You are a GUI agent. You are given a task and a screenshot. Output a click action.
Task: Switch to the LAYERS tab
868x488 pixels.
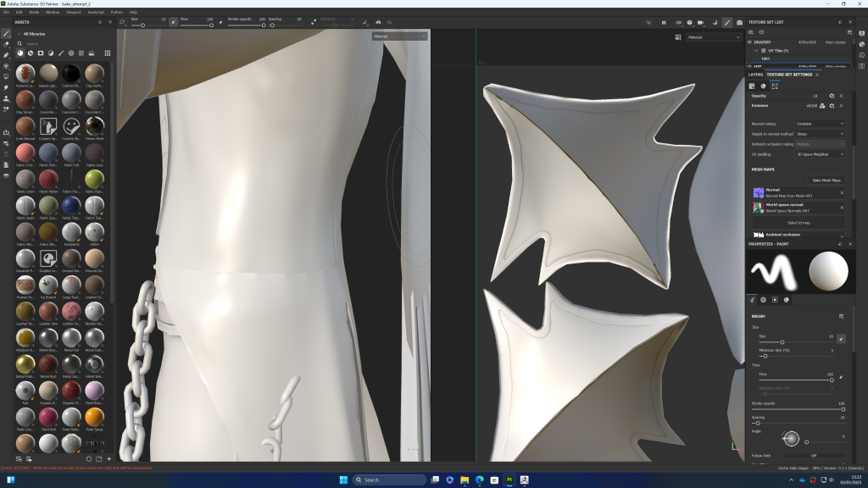754,75
